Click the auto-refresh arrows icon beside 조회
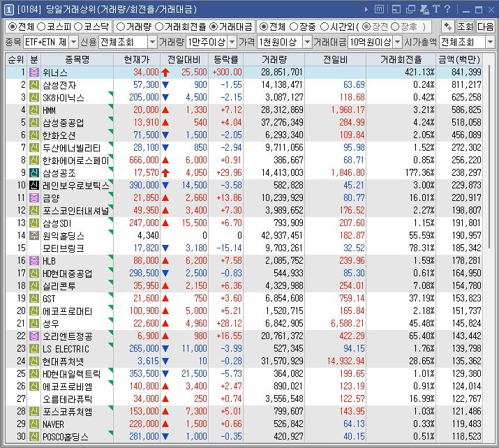This screenshot has width=499, height=448. [x=448, y=27]
